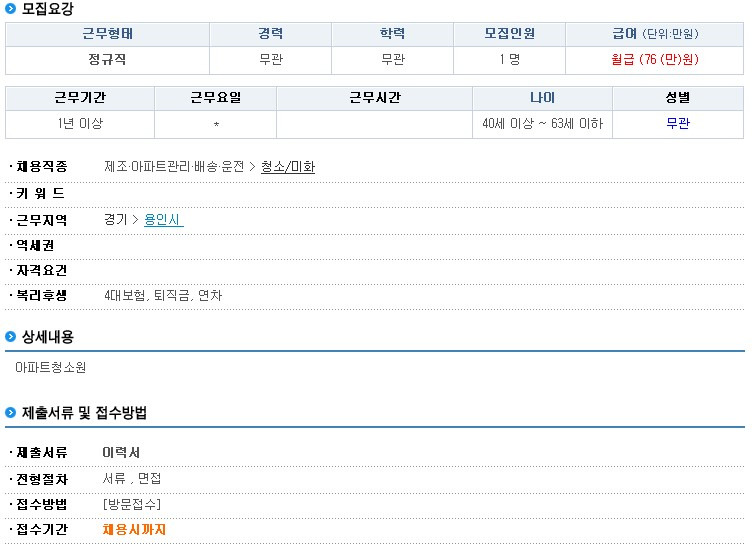Click the 이력서 required document text
Screen dimensions: 752x552
[121, 453]
